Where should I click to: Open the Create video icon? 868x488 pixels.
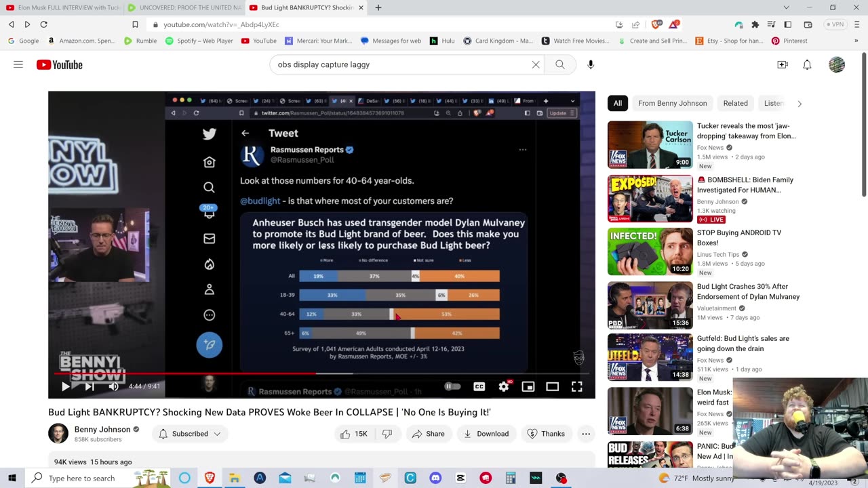tap(783, 64)
